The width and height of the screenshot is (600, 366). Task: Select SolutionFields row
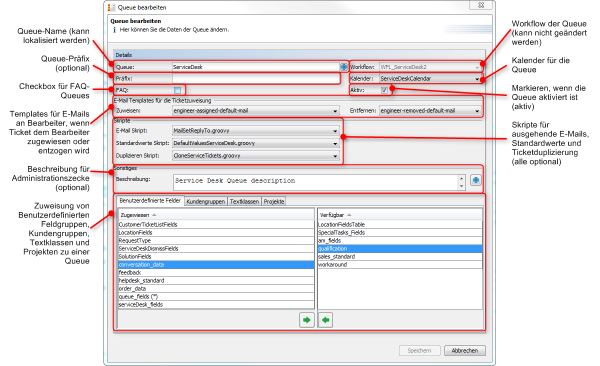pos(216,257)
